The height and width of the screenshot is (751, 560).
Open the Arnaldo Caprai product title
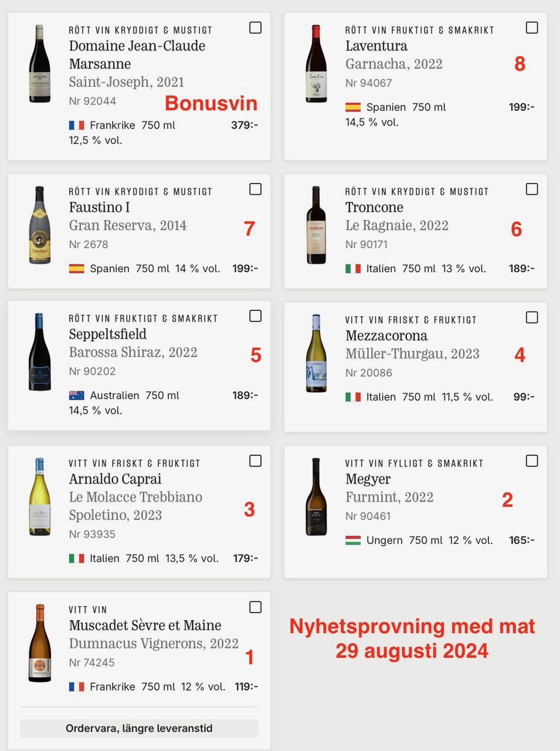coord(115,479)
